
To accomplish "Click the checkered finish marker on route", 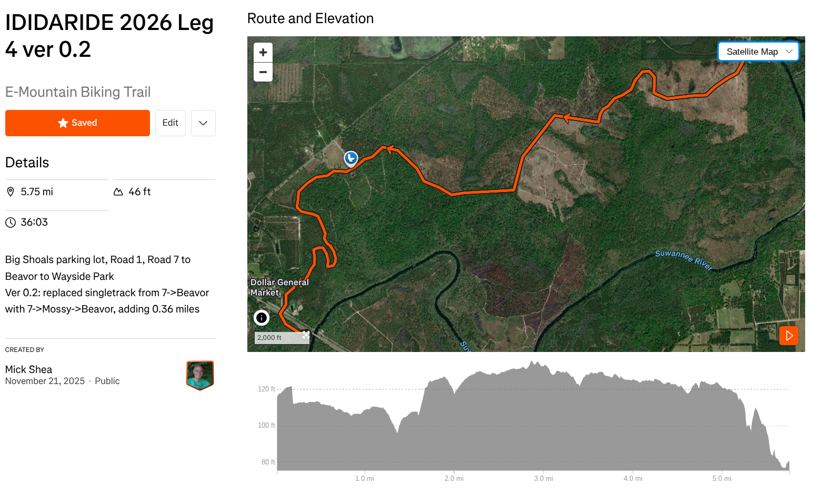I will (306, 335).
